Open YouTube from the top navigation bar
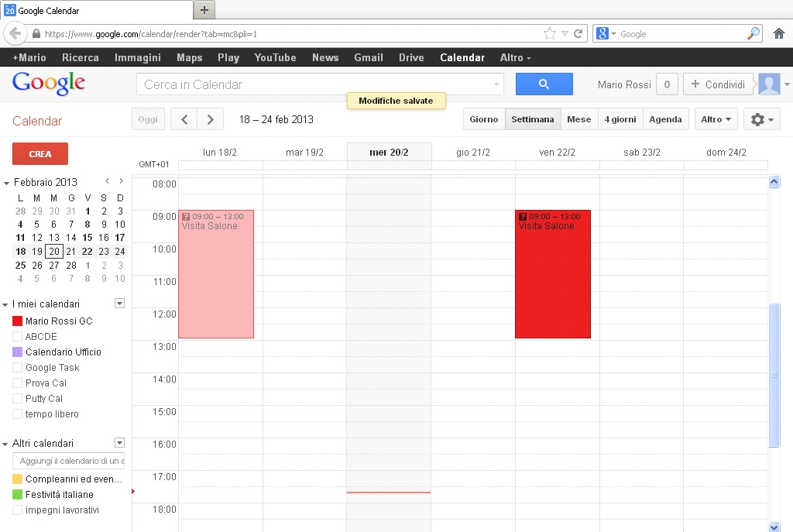The height and width of the screenshot is (532, 793). [275, 57]
